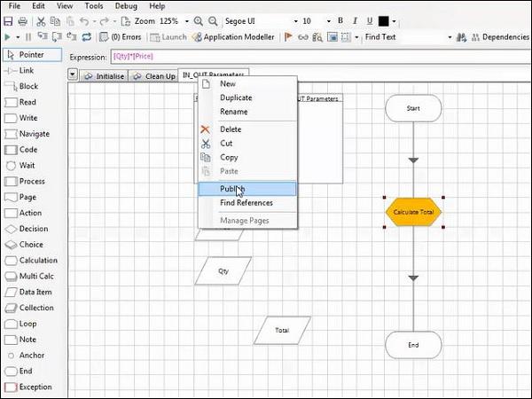Click the Zoom In magnifier icon

[x=198, y=21]
